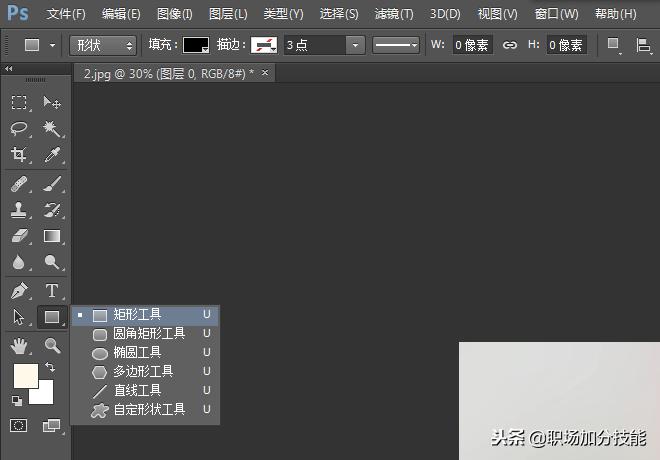Select the Eraser tool

point(19,236)
